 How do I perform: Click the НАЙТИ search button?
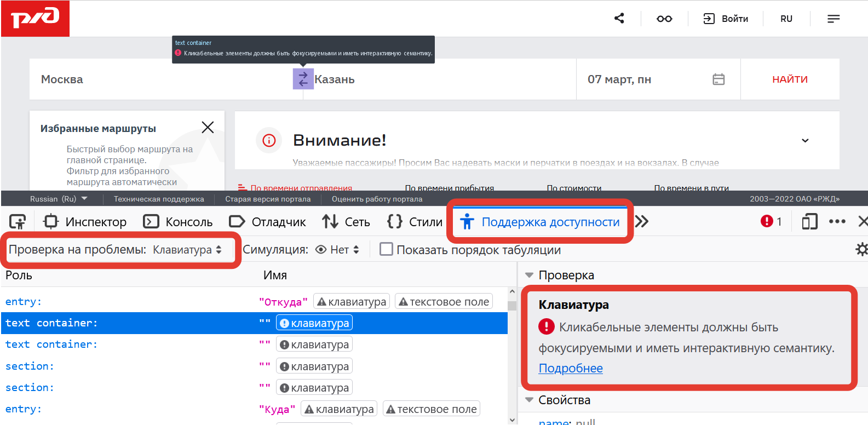click(789, 79)
